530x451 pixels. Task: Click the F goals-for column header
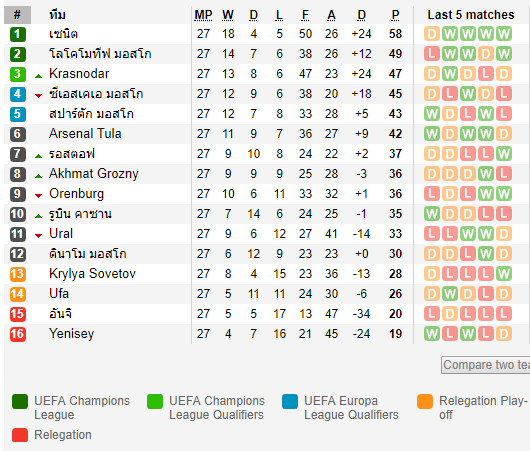pos(305,15)
